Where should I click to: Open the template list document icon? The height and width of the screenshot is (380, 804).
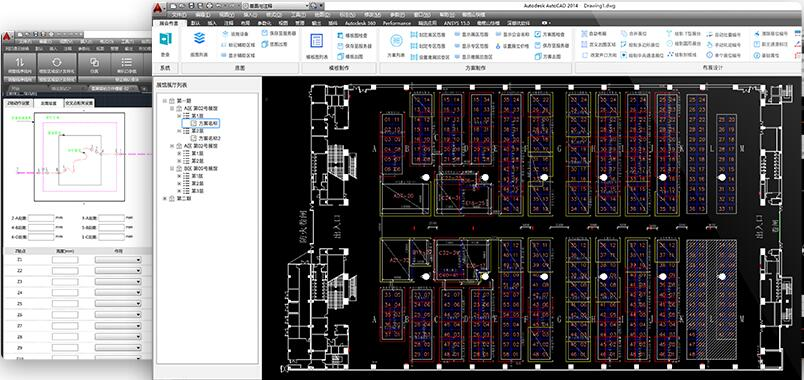316,41
